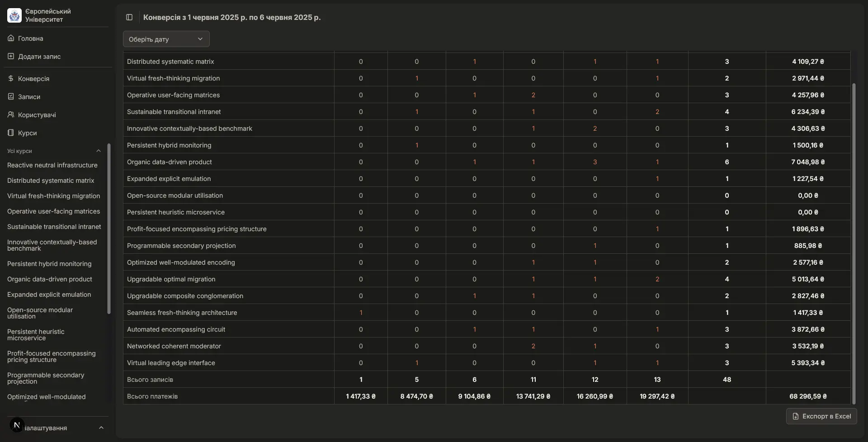
Task: Click the university logo icon
Action: click(x=14, y=15)
